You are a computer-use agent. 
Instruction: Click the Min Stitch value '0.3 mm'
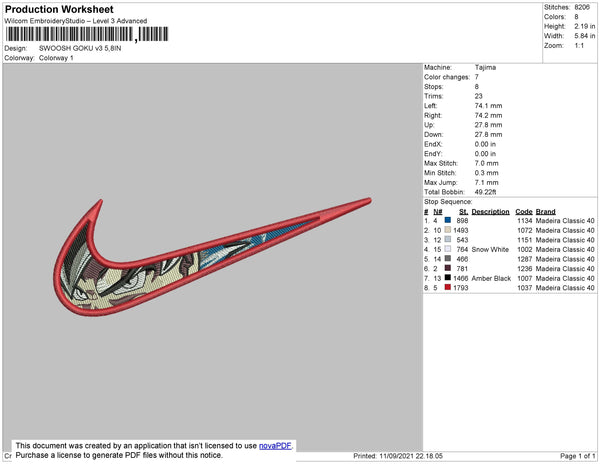tap(486, 173)
